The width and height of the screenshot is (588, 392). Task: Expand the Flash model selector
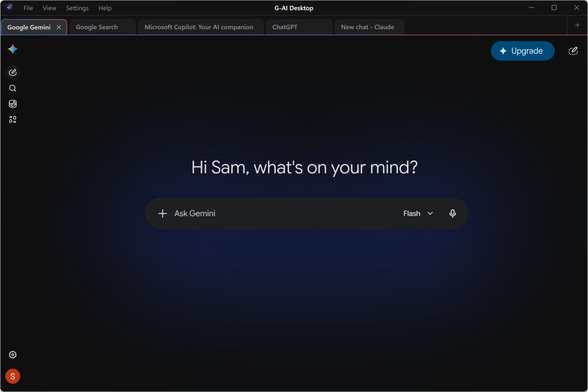pos(418,213)
